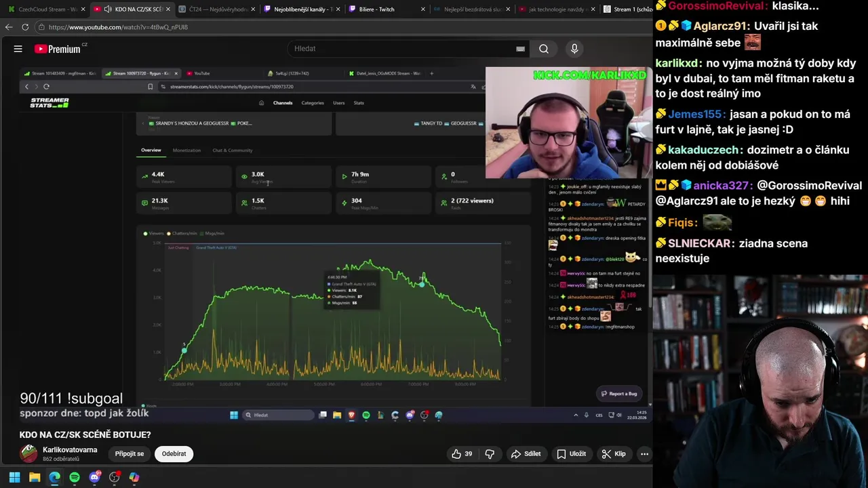Close the ČT24 browser tab
This screenshot has height=488, width=868.
point(253,9)
